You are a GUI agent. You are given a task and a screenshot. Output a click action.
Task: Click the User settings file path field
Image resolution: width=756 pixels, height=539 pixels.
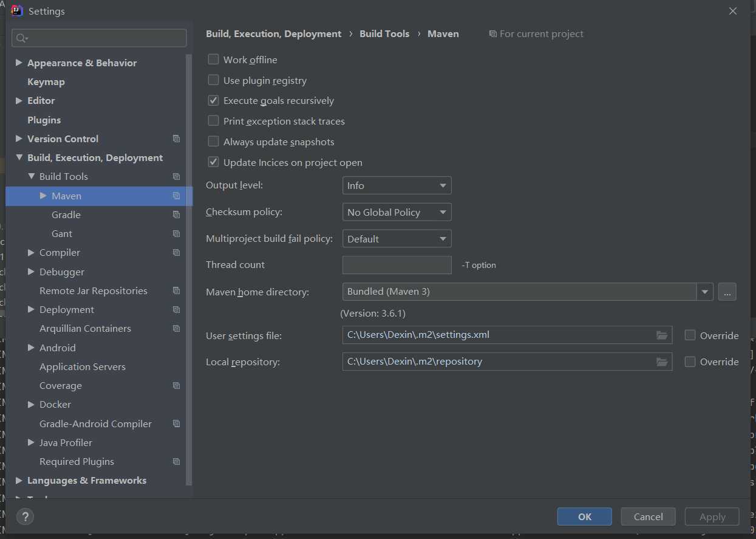coord(507,335)
